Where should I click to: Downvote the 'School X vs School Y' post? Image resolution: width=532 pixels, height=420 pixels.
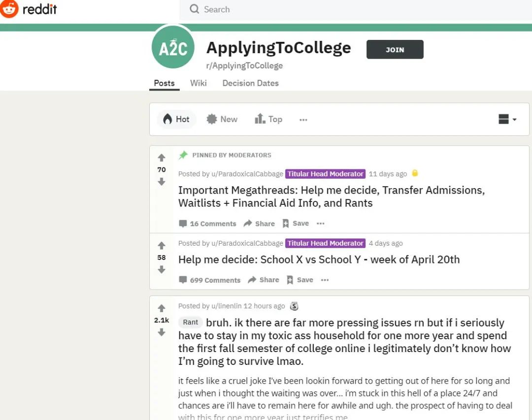[161, 269]
